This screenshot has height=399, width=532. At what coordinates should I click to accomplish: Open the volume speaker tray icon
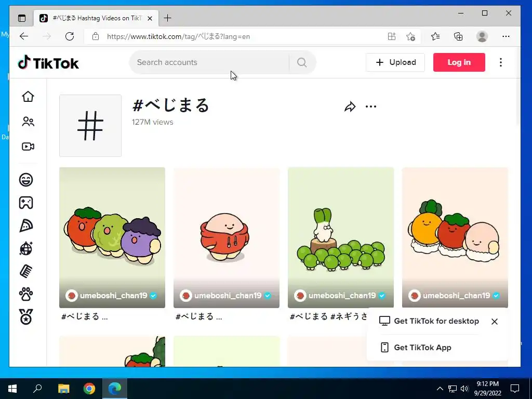[x=464, y=389]
